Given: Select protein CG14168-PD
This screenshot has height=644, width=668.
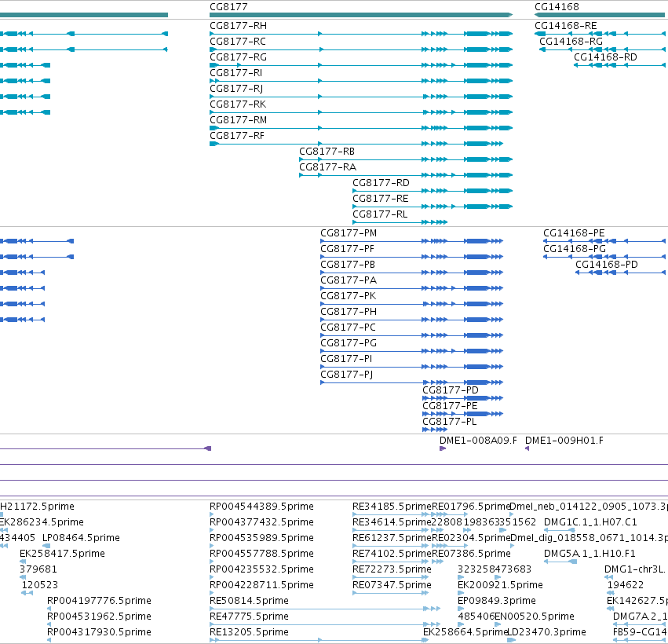Looking at the screenshot, I should [607, 265].
